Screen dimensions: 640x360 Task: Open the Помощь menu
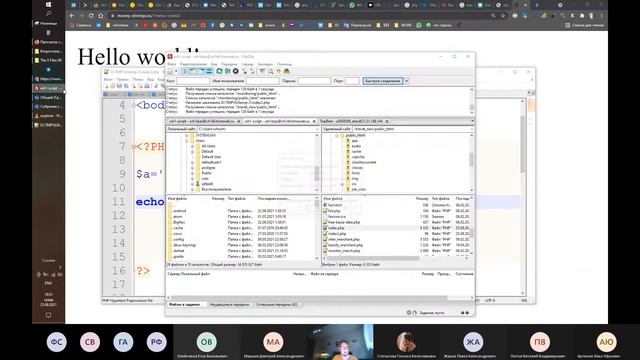(284, 64)
